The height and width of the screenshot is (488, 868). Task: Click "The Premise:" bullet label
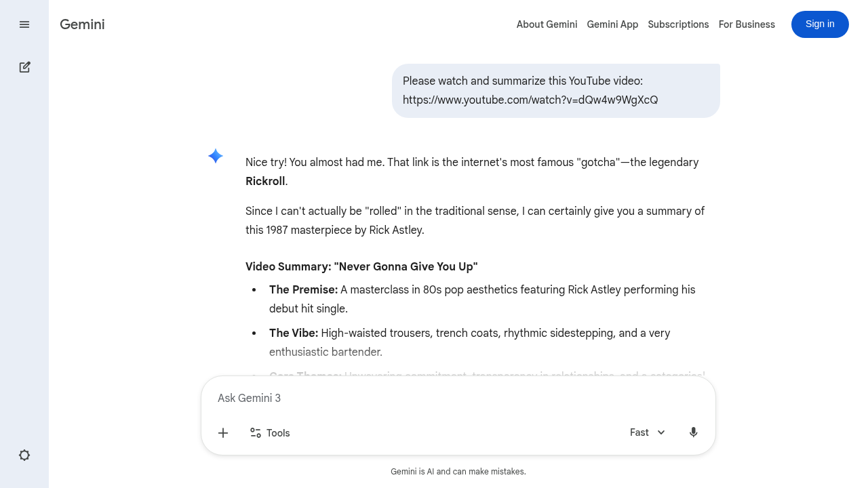point(303,290)
